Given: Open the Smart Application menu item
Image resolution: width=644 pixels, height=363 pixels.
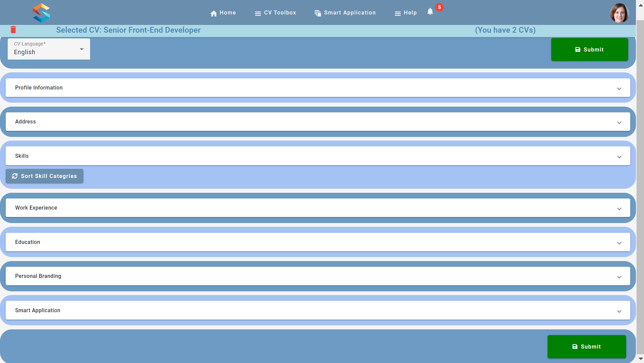Looking at the screenshot, I should pos(345,13).
